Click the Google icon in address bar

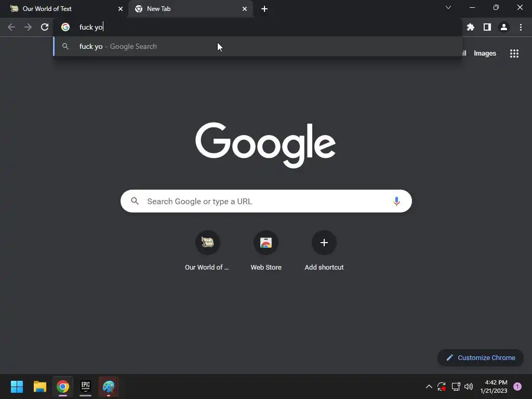(65, 27)
